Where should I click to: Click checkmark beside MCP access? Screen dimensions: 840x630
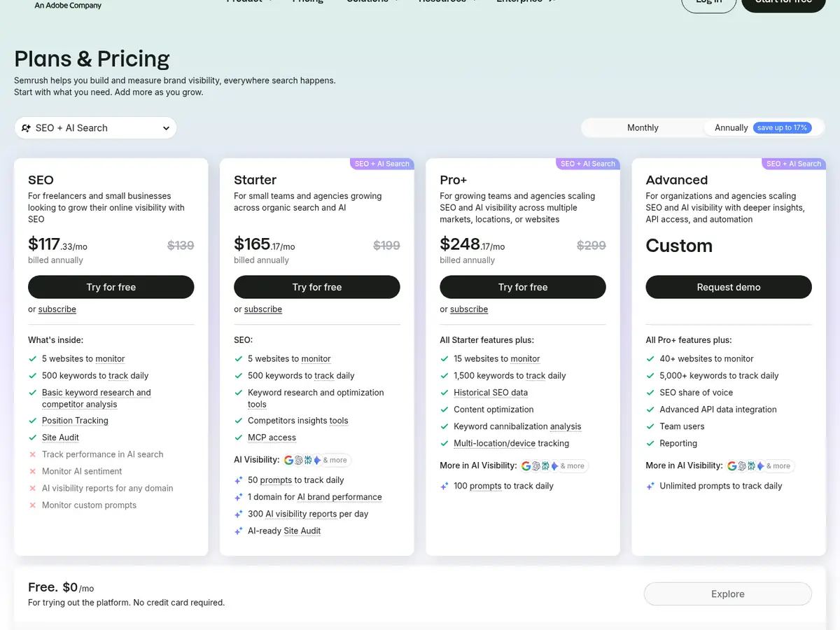tap(238, 437)
